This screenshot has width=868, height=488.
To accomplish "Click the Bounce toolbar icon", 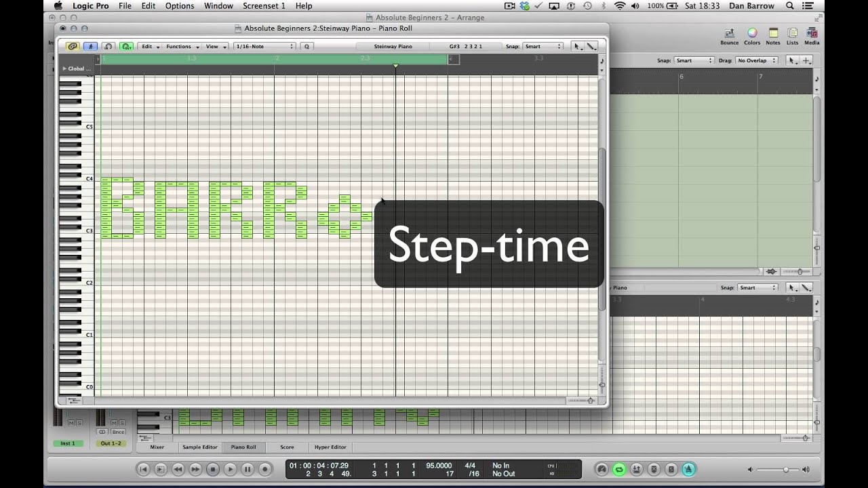I will (730, 37).
